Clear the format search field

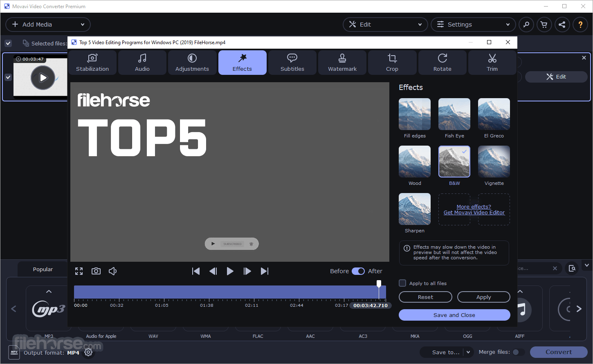[555, 269]
